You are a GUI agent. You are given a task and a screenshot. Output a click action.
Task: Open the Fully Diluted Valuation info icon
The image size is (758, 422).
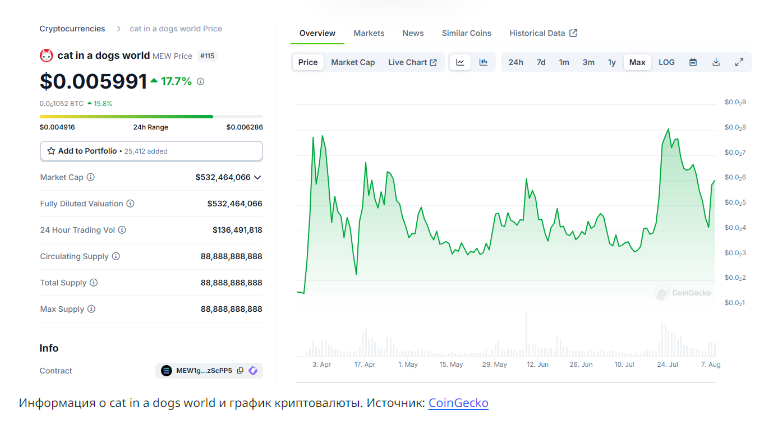[130, 204]
